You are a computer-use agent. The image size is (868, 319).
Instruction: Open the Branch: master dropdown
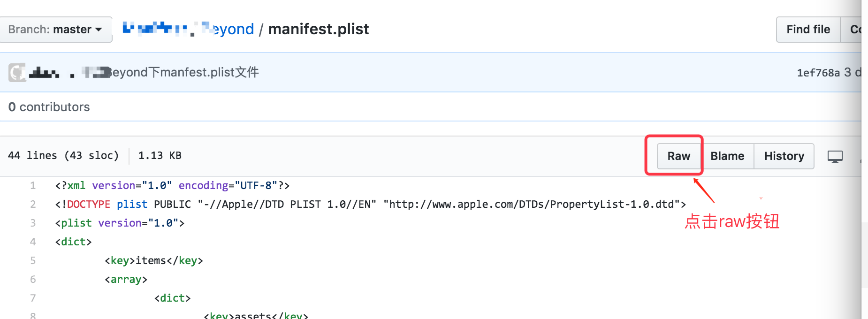click(55, 30)
